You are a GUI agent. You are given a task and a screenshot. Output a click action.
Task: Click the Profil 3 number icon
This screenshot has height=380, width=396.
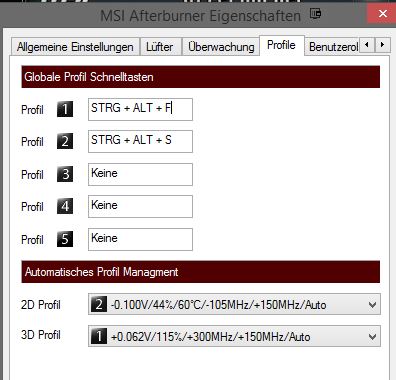pyautogui.click(x=65, y=174)
